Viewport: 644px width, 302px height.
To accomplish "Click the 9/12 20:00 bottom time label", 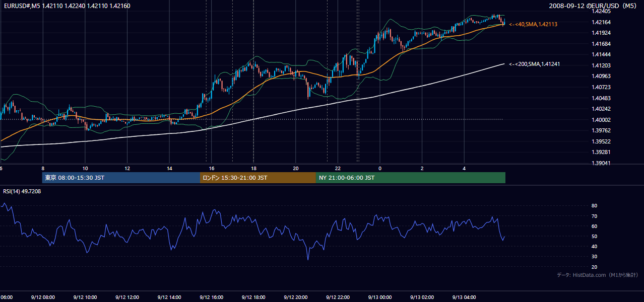I will coord(296,297).
